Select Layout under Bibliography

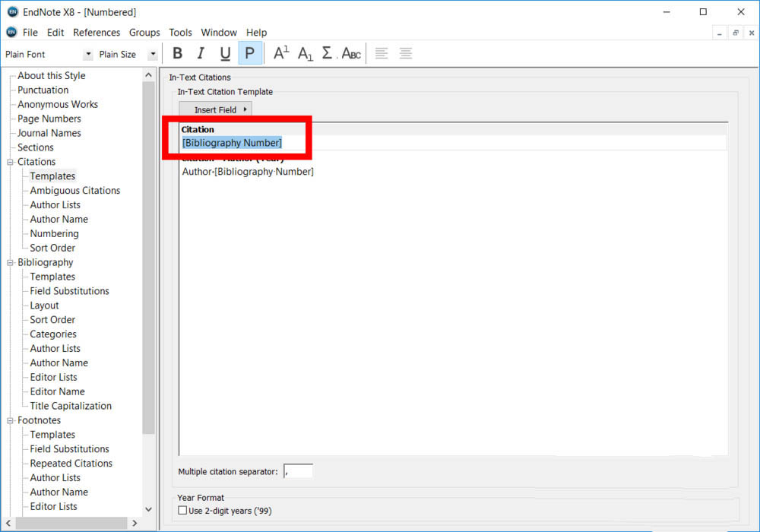point(44,306)
